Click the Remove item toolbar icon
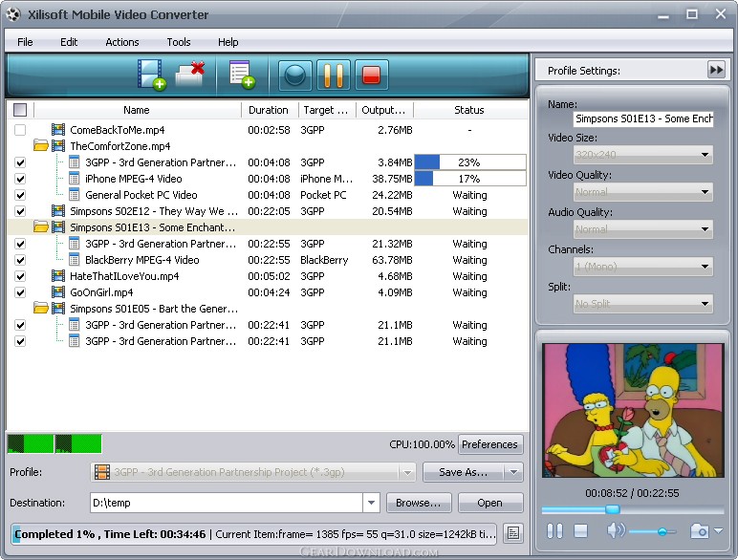Viewport: 738px width, 560px height. pyautogui.click(x=190, y=75)
